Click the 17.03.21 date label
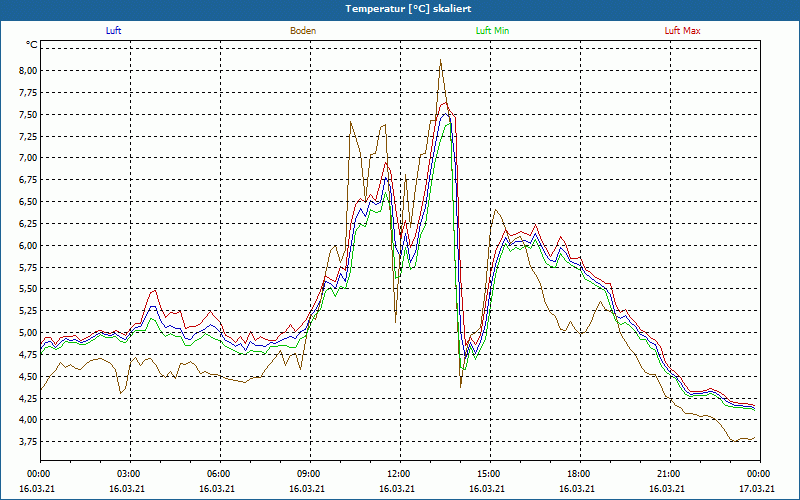The height and width of the screenshot is (500, 800). pos(757,489)
